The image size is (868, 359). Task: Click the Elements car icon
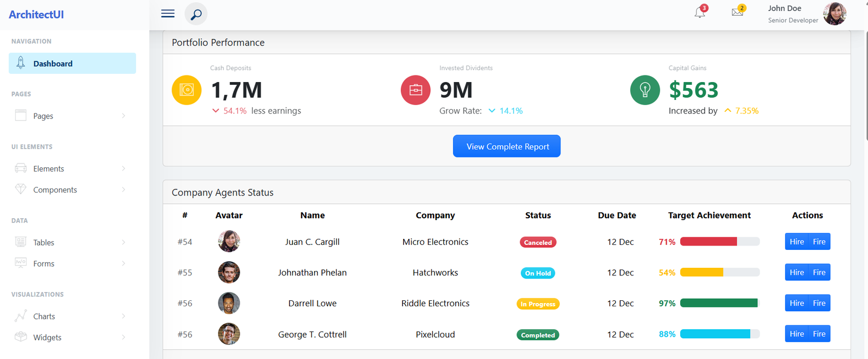tap(21, 168)
